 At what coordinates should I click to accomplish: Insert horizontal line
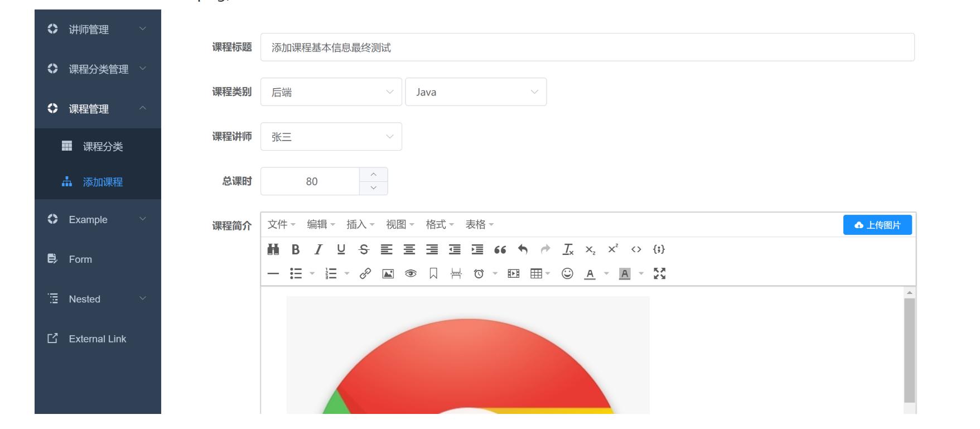pos(273,273)
